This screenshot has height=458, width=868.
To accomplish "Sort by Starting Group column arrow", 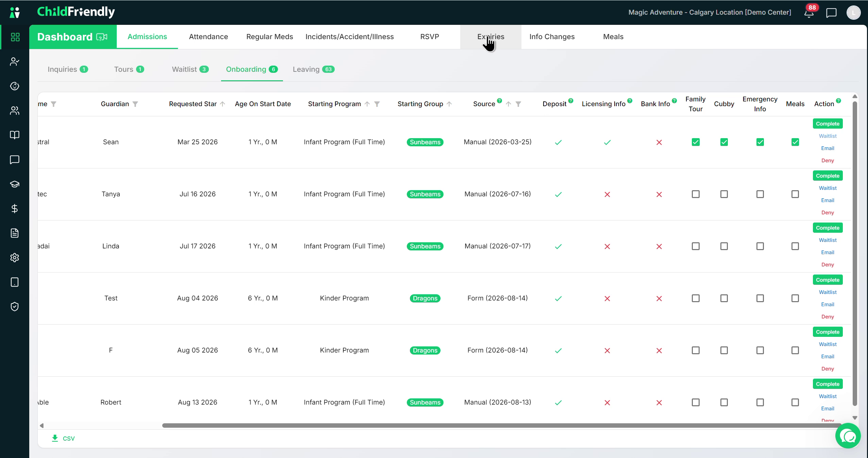I will 449,104.
